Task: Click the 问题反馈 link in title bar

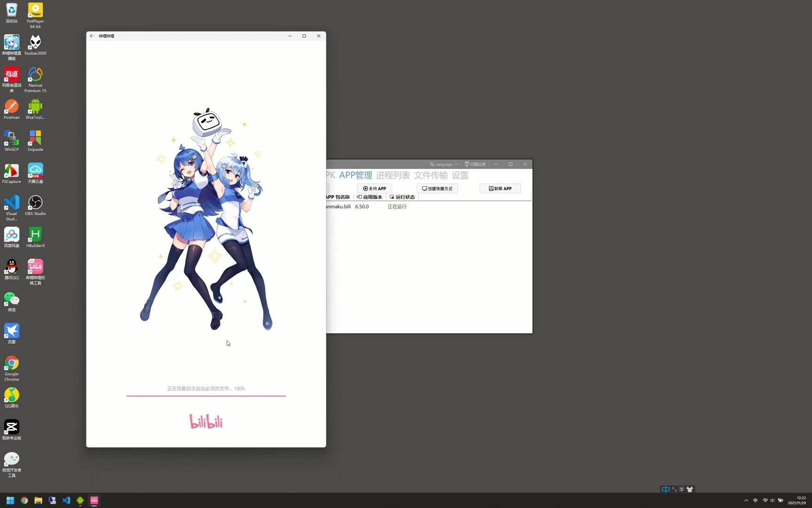Action: tap(475, 164)
